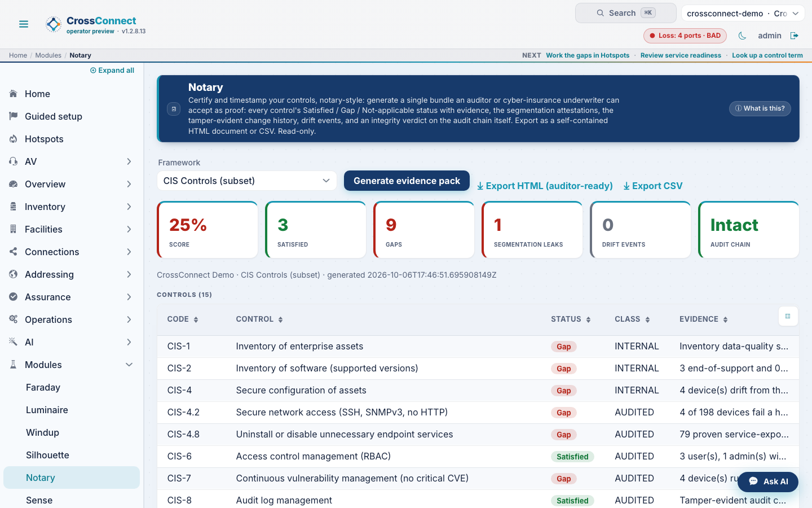Click Review service readiness link

point(681,55)
